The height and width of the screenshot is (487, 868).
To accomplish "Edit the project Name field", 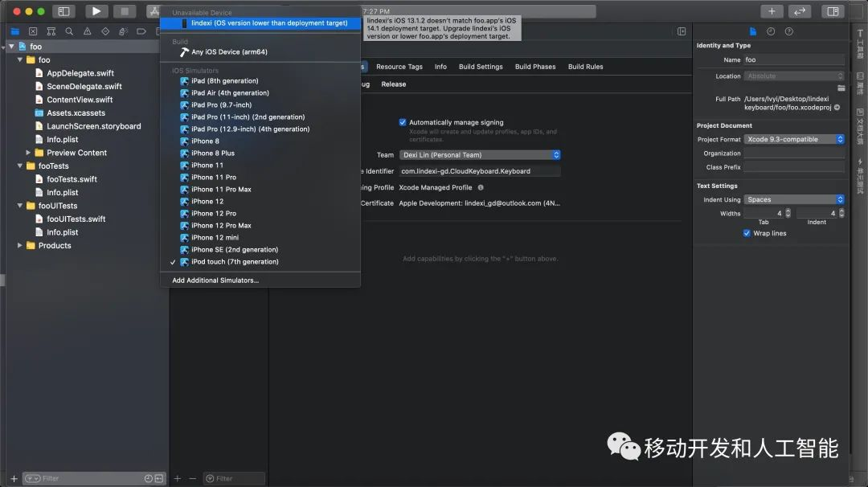I will coord(794,59).
